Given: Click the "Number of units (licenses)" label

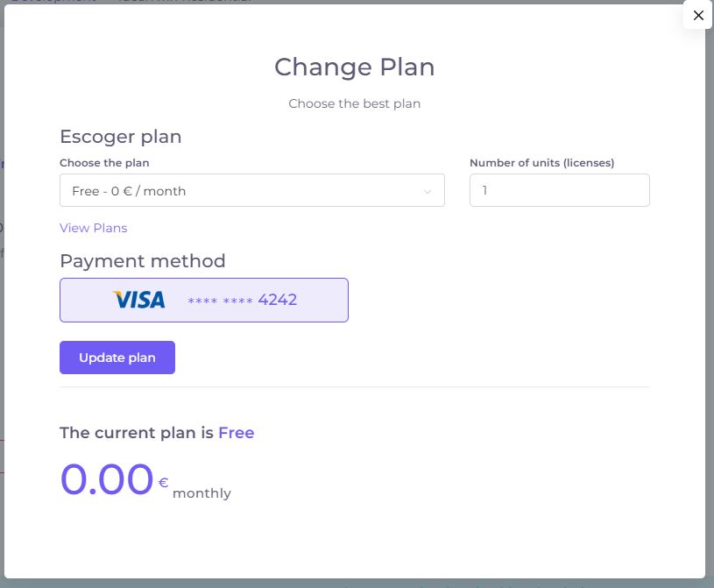Looking at the screenshot, I should tap(541, 163).
